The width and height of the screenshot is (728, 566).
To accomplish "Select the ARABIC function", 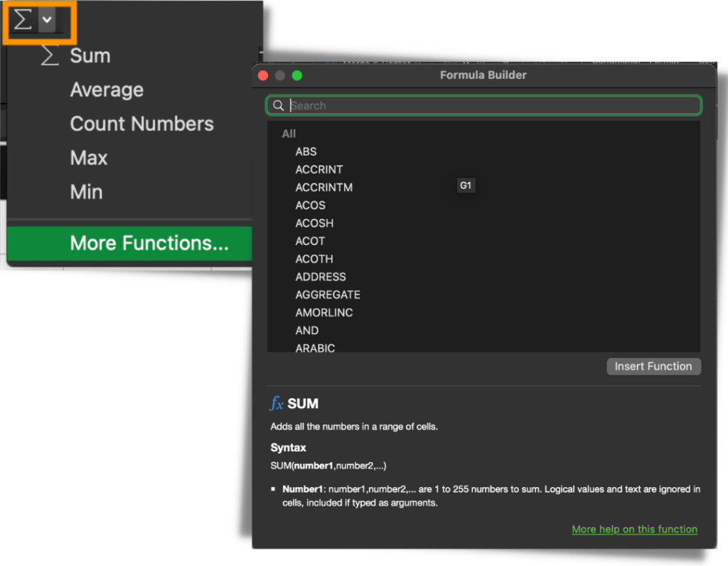I will coord(315,348).
